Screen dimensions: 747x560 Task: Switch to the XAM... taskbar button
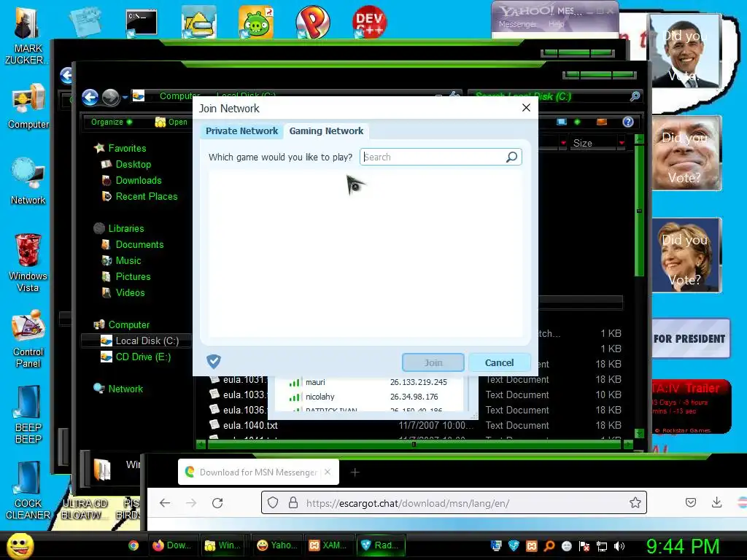pyautogui.click(x=328, y=545)
